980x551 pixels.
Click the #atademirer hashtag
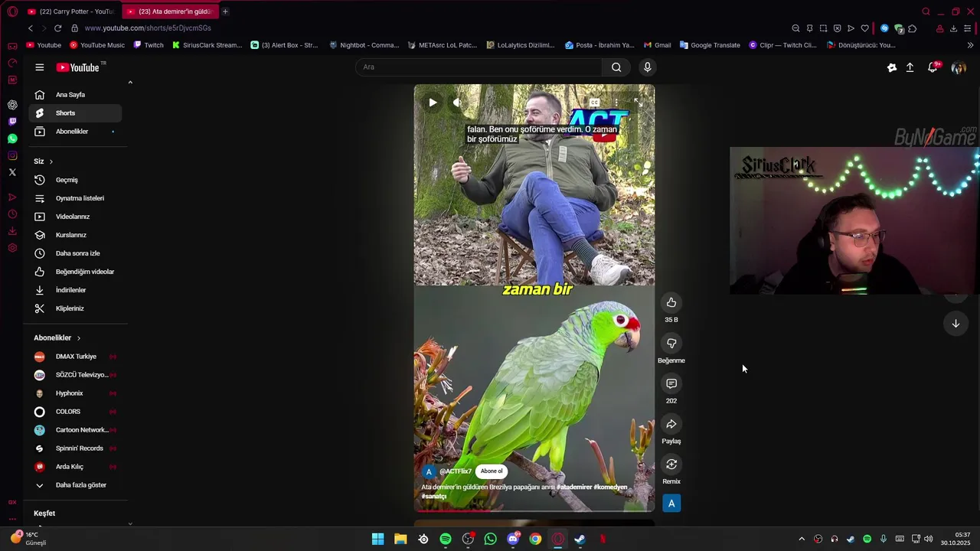[574, 487]
